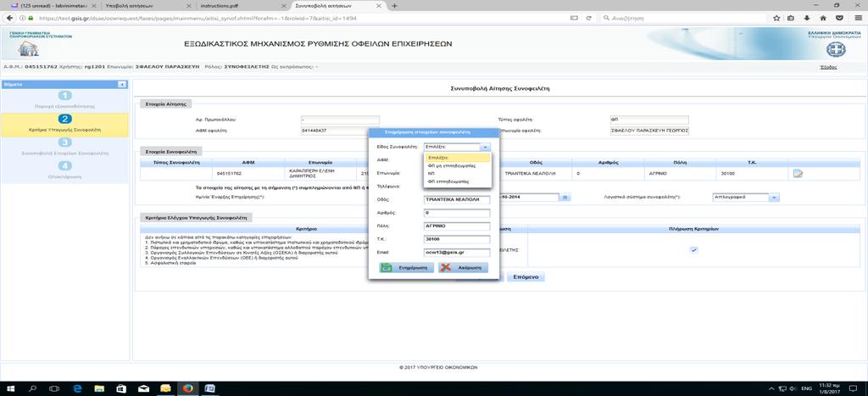Open the browser downloads arrow icon

point(808,18)
